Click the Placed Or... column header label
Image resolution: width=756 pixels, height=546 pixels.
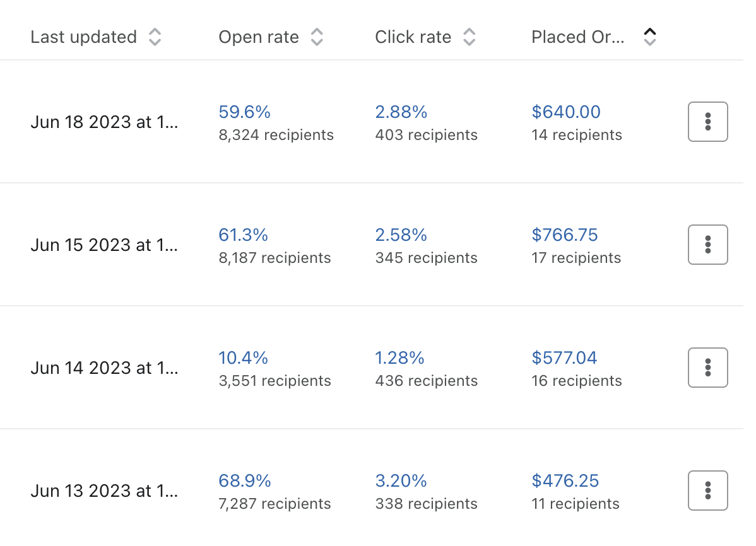click(578, 37)
